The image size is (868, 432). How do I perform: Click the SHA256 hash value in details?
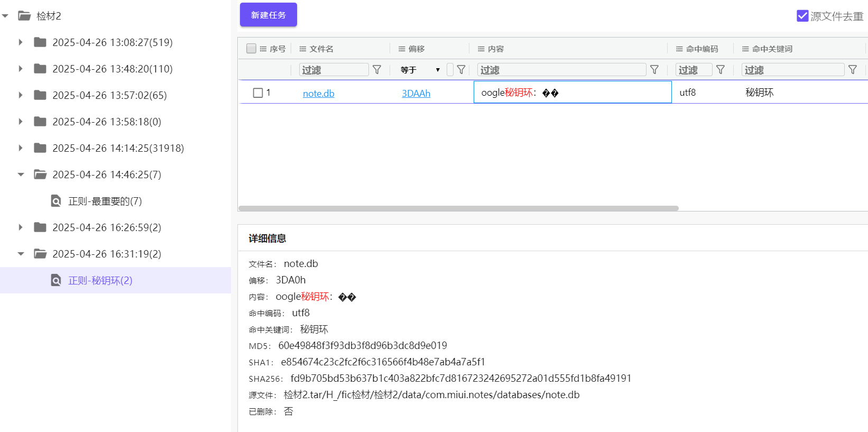point(461,378)
